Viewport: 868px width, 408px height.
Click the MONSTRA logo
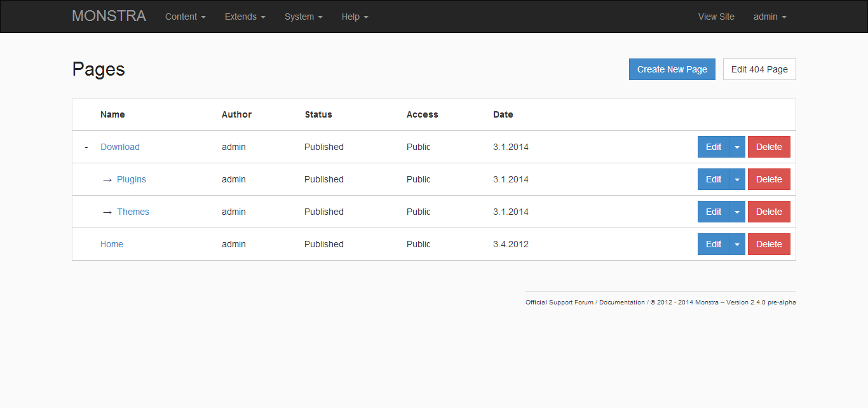coord(109,17)
